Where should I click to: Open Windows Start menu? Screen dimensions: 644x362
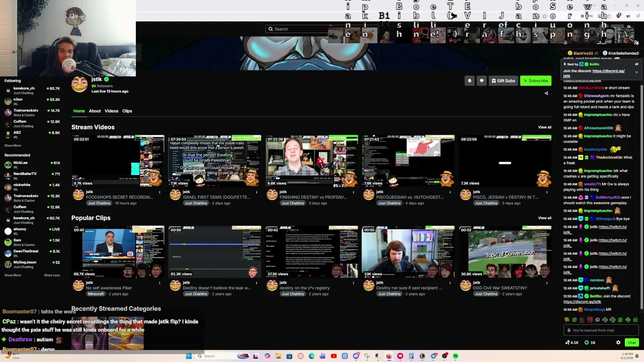(189, 356)
